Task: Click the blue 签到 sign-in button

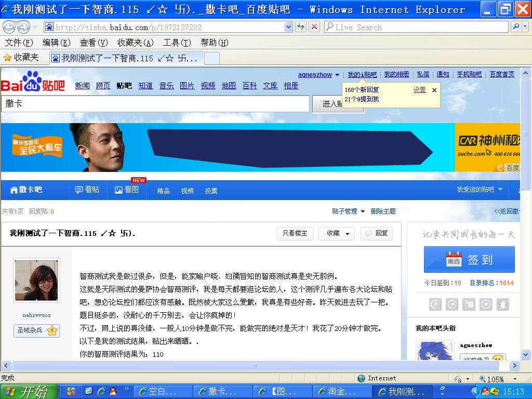Action: [x=469, y=260]
